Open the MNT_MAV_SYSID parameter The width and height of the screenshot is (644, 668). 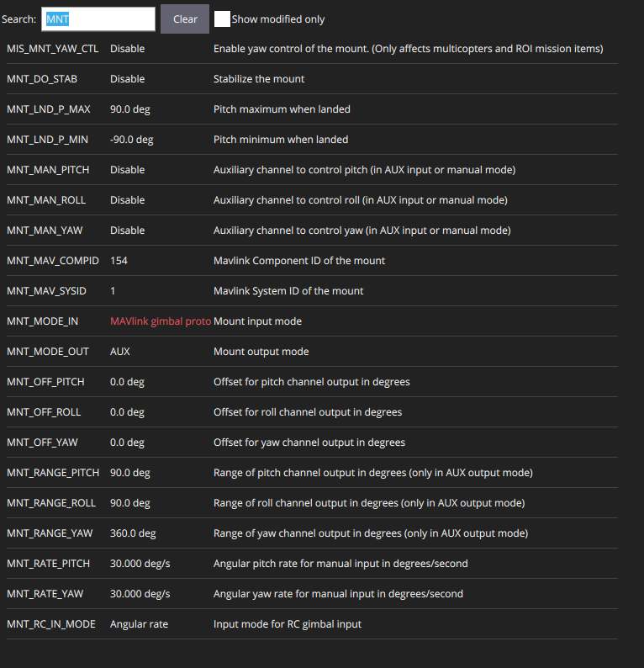point(46,290)
